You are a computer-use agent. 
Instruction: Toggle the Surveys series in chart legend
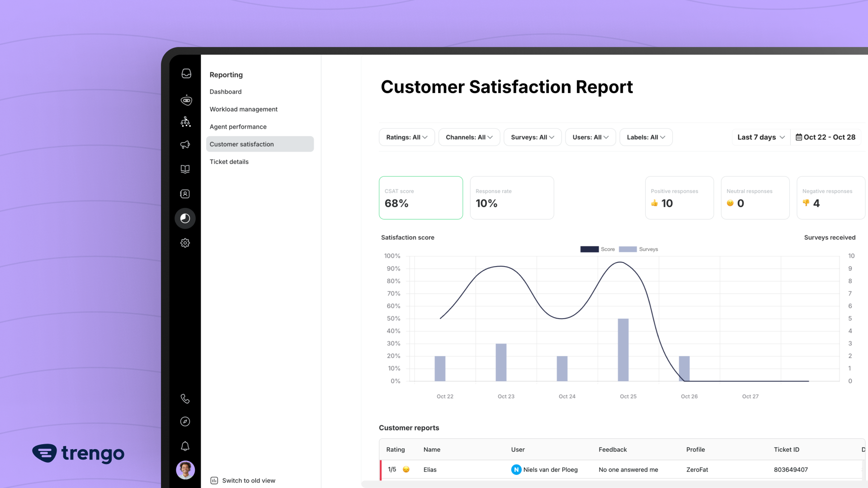point(638,249)
